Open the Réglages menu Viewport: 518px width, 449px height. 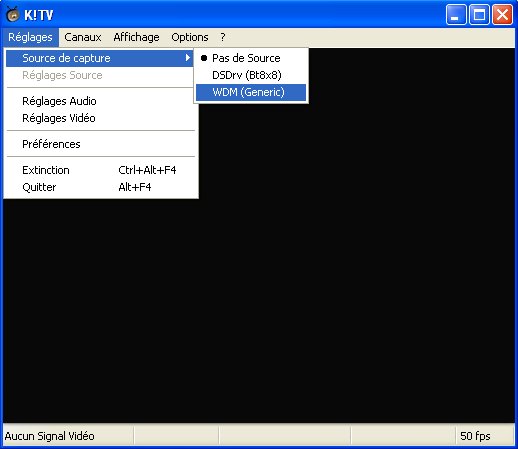point(31,37)
